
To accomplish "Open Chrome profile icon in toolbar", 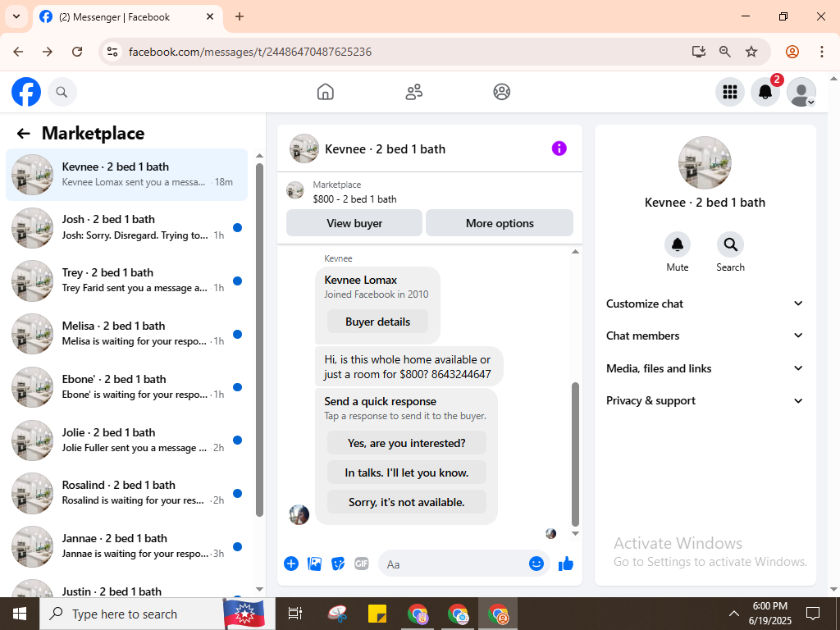I will pyautogui.click(x=792, y=52).
